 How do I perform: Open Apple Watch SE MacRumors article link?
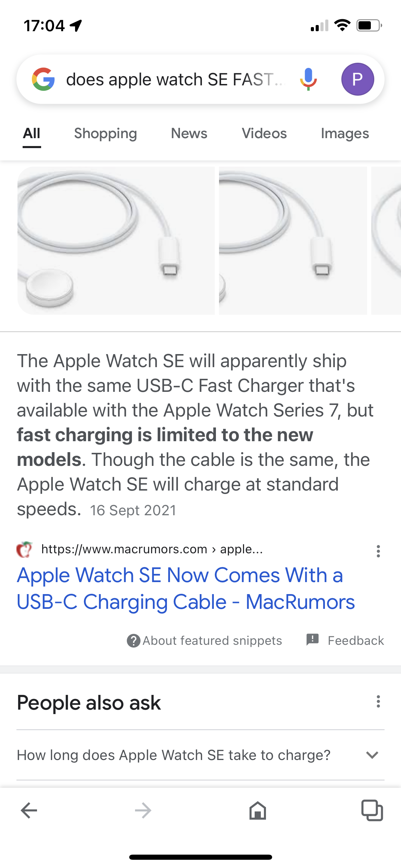(x=186, y=588)
